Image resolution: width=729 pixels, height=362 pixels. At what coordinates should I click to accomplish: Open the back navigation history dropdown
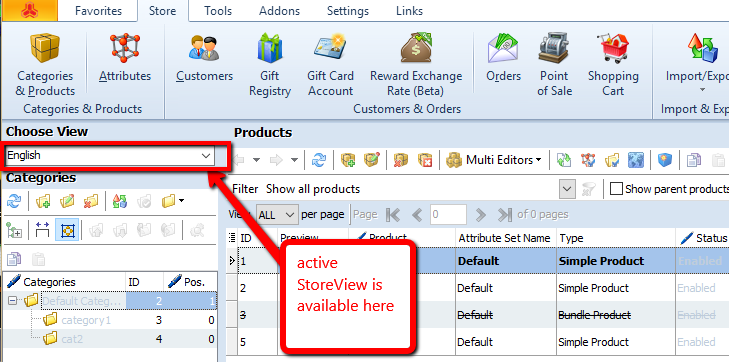point(256,160)
